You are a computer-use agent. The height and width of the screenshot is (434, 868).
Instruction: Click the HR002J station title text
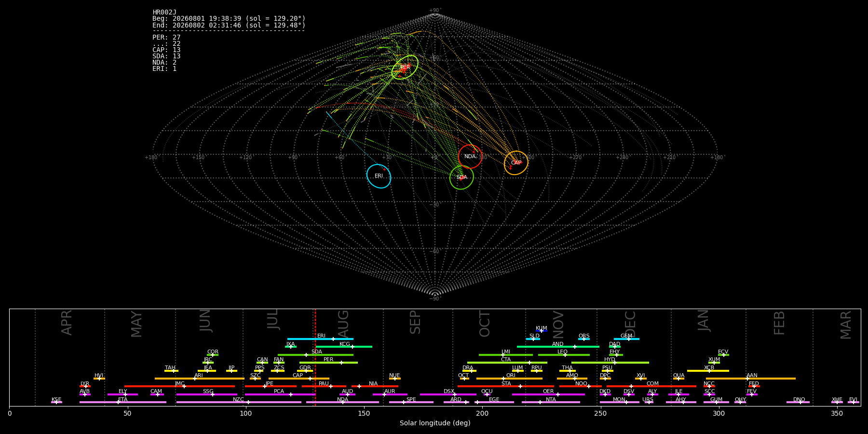click(x=164, y=12)
